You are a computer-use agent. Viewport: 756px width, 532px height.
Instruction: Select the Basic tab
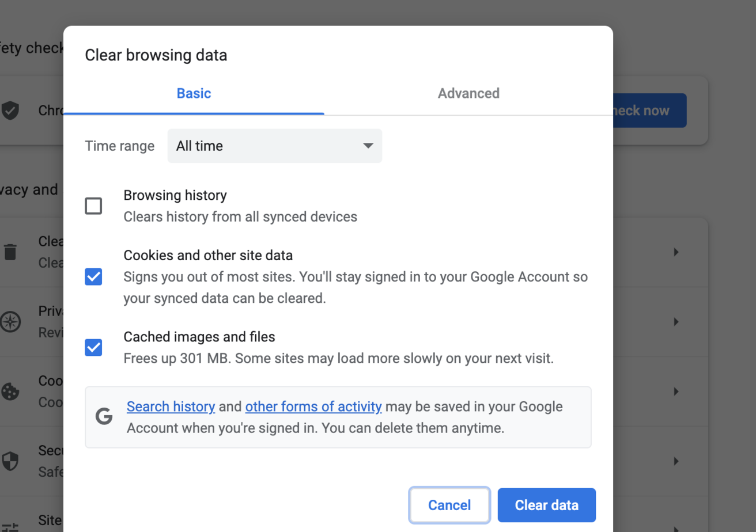(194, 93)
